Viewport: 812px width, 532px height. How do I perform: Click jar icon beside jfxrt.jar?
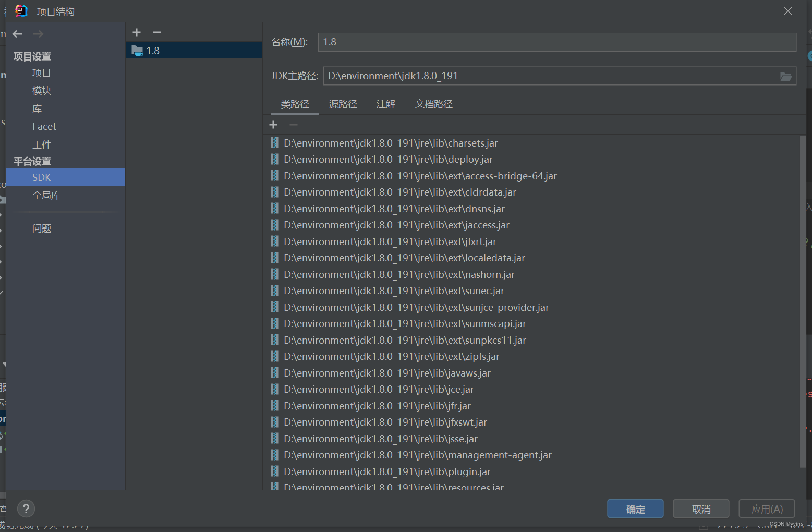click(x=275, y=241)
